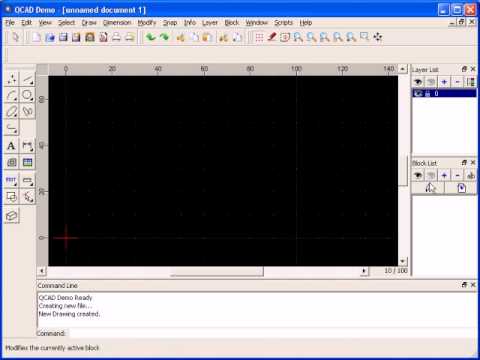Open the Scripts menu
Image resolution: width=480 pixels, height=360 pixels.
283,23
